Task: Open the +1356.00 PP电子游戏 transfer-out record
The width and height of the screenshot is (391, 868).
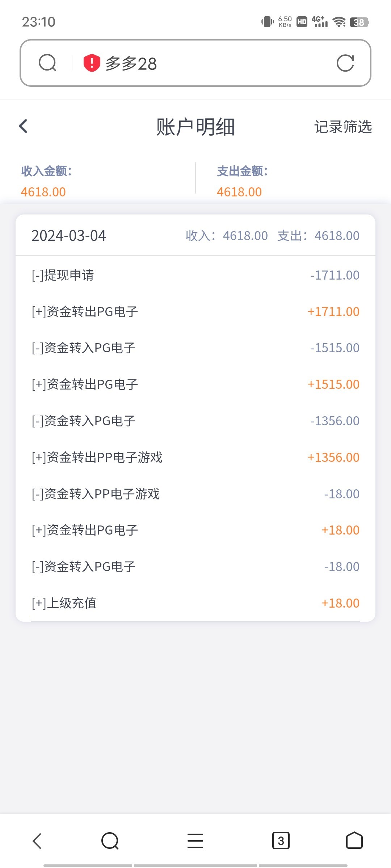Action: click(195, 458)
